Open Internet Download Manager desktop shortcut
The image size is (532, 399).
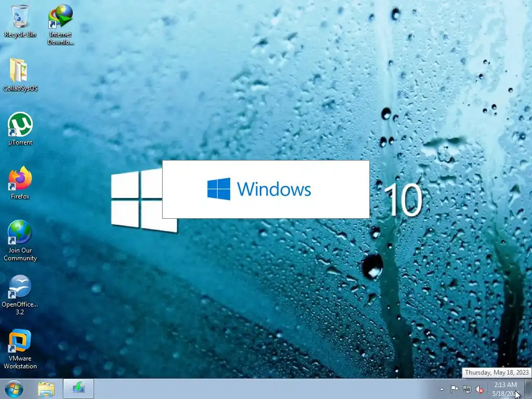coord(60,24)
